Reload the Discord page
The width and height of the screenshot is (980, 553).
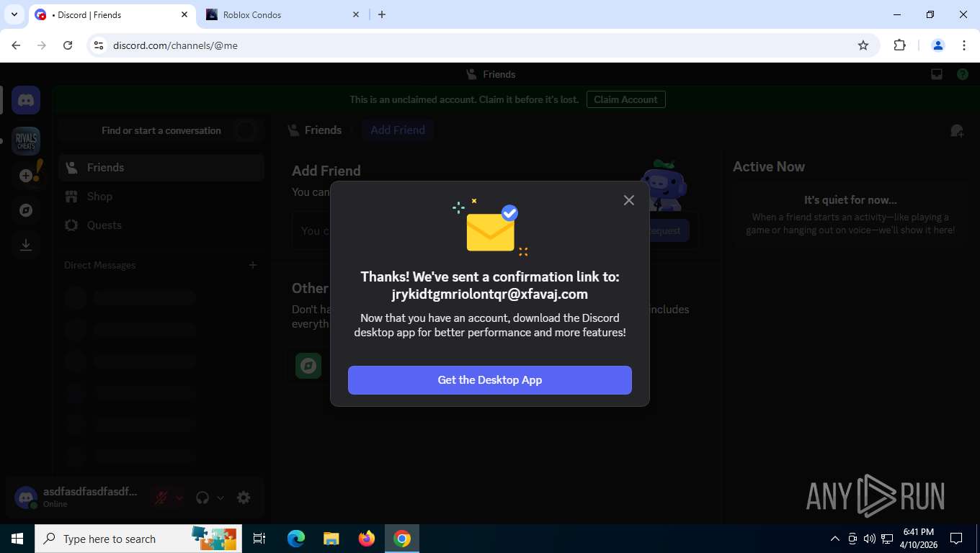(68, 45)
